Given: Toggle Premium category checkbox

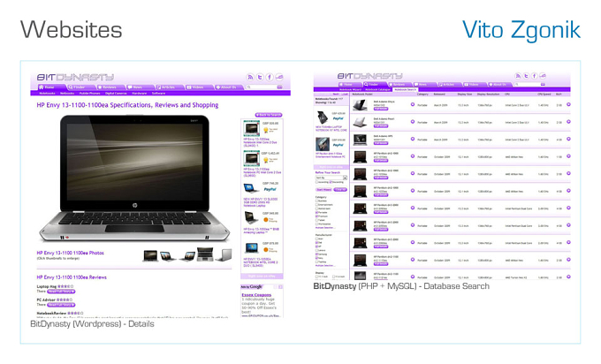Looking at the screenshot, I should (x=316, y=216).
